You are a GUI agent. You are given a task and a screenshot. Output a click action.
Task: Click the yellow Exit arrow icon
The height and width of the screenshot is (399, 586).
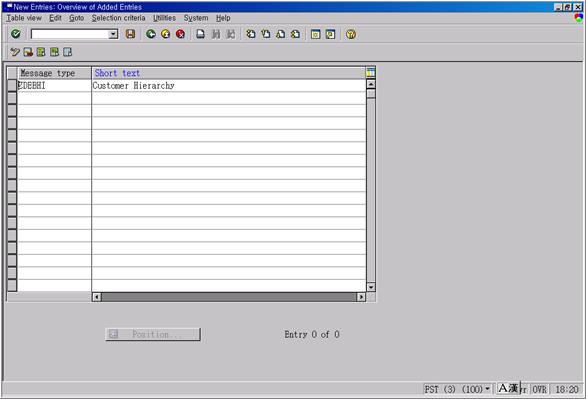point(166,34)
